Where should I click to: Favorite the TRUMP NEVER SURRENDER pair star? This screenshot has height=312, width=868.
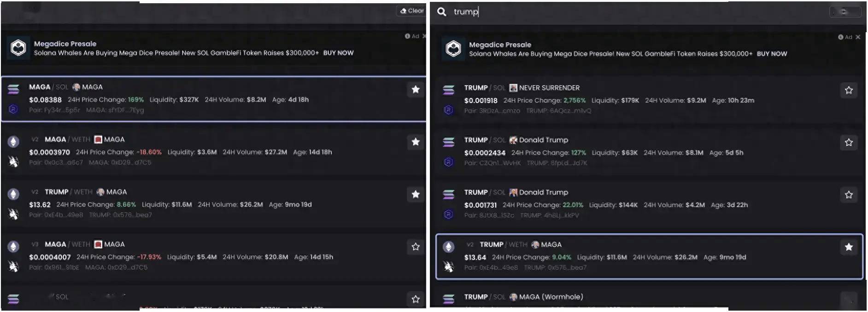click(849, 90)
